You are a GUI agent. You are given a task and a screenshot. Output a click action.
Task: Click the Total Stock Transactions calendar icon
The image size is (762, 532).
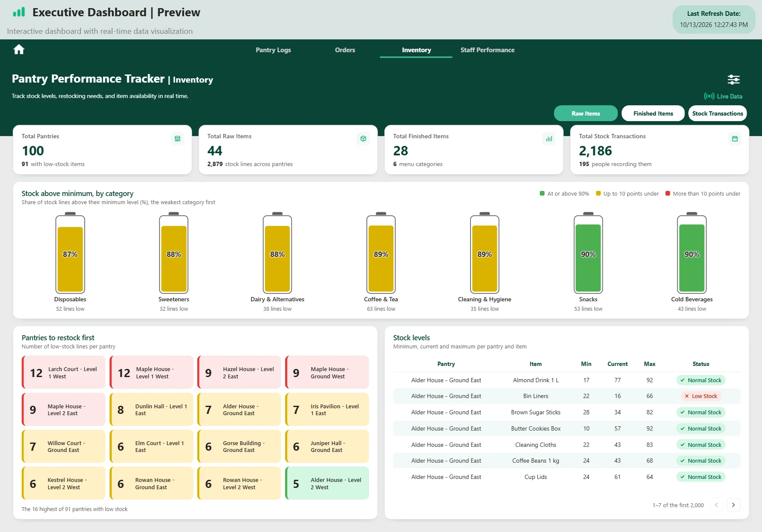pyautogui.click(x=735, y=139)
